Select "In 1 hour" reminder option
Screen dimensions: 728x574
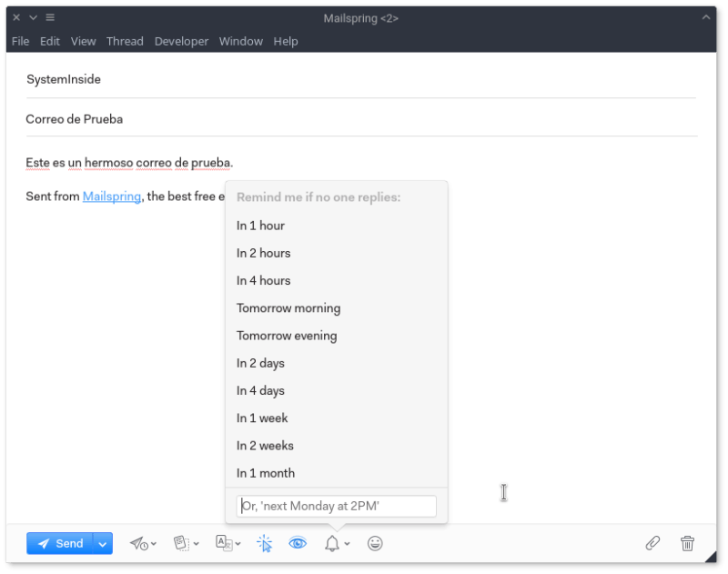[261, 226]
